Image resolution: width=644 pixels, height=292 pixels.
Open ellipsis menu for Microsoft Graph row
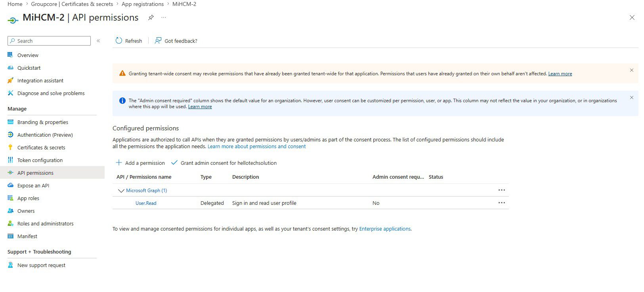pos(502,190)
